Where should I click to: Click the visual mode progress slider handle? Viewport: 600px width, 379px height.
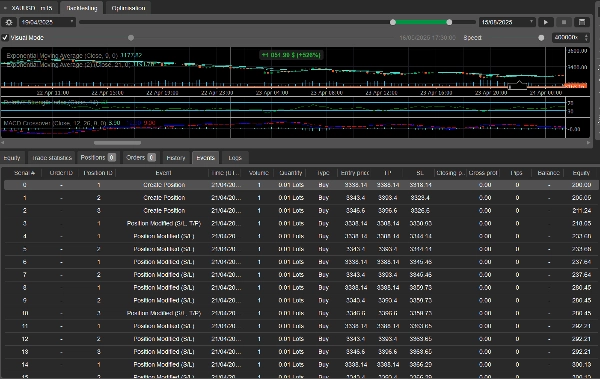[x=131, y=38]
